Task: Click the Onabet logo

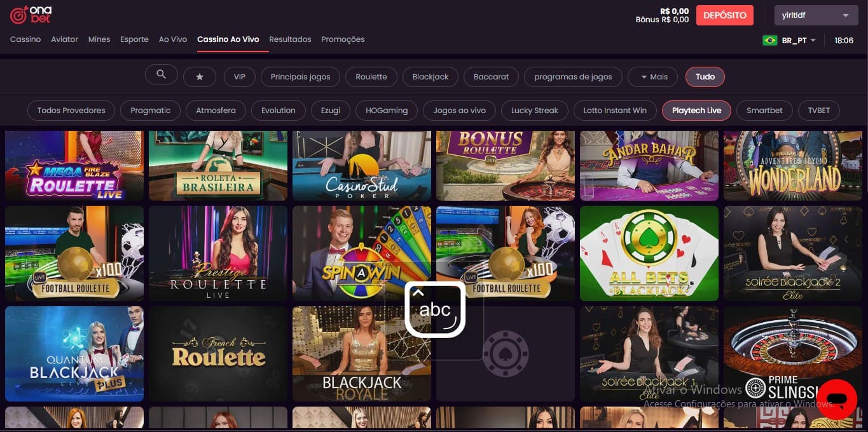Action: pos(31,15)
